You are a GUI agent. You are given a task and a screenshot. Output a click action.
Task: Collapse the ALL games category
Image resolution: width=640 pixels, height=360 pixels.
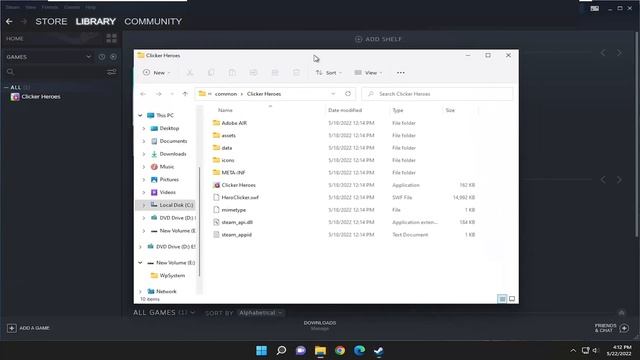pyautogui.click(x=6, y=87)
